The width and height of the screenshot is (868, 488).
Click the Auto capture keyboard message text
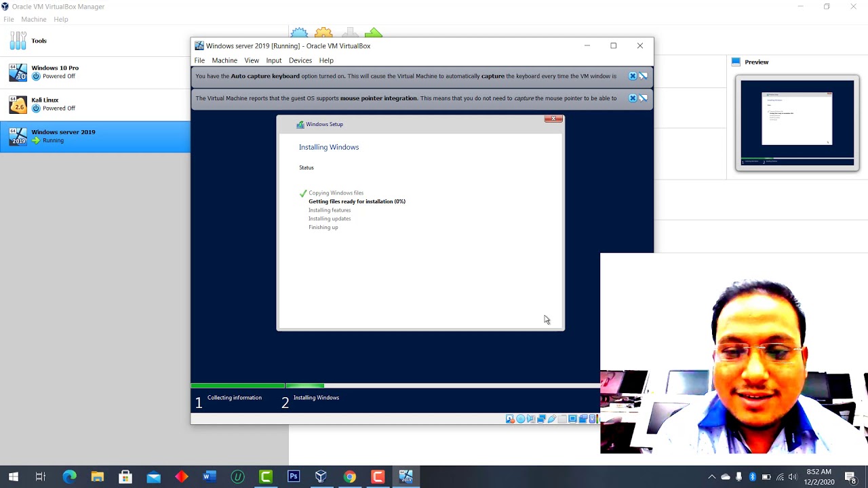[406, 76]
